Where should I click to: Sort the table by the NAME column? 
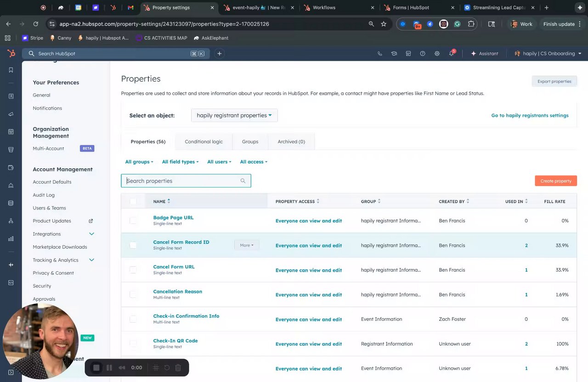(162, 201)
